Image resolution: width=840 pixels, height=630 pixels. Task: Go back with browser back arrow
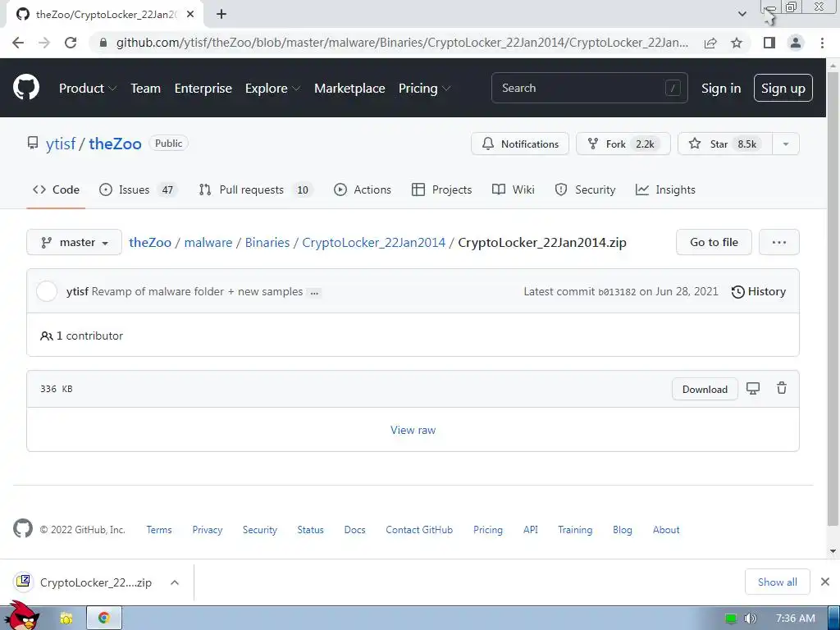(x=18, y=43)
